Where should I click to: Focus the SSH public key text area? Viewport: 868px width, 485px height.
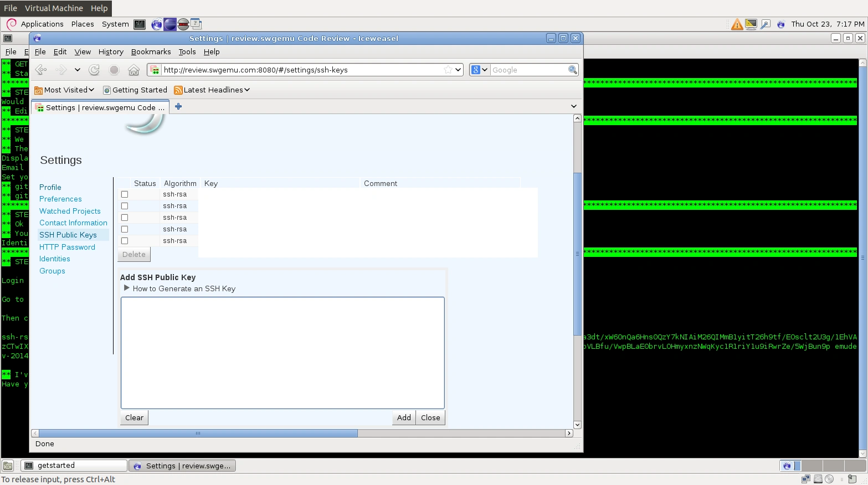coord(283,353)
